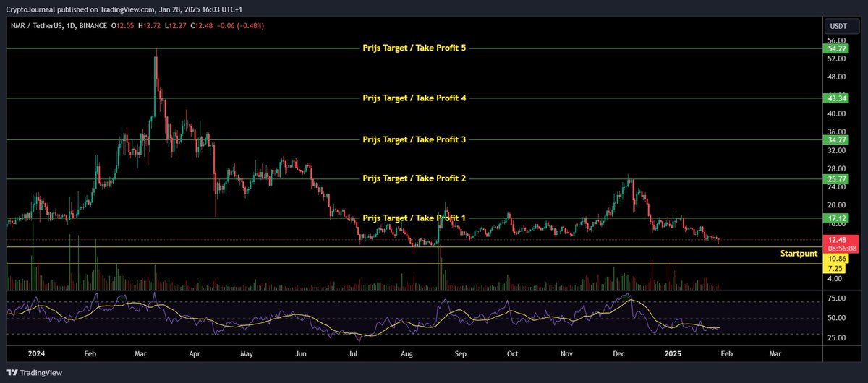868x383 pixels.
Task: Click the 2025 time axis label
Action: click(673, 354)
